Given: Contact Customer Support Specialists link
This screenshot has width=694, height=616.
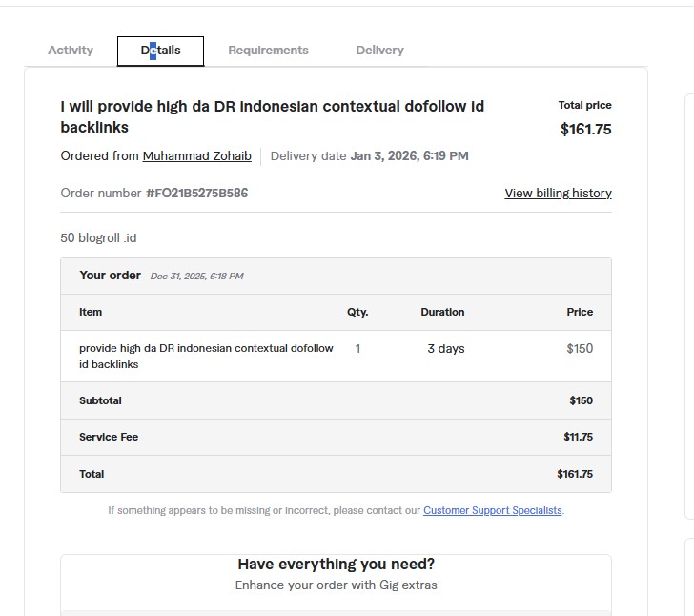Looking at the screenshot, I should point(492,511).
